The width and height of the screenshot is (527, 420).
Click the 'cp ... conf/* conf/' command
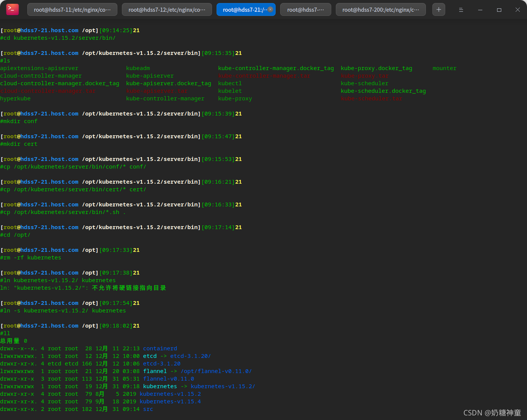click(73, 167)
